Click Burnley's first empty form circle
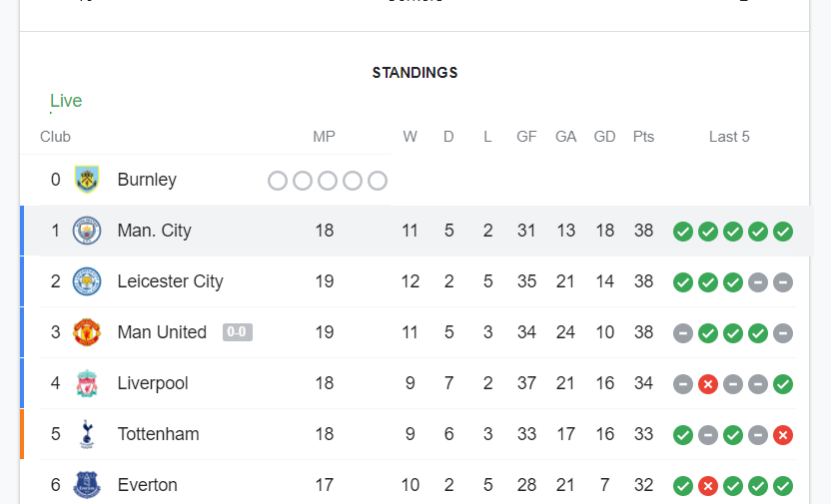831x504 pixels. [x=278, y=181]
